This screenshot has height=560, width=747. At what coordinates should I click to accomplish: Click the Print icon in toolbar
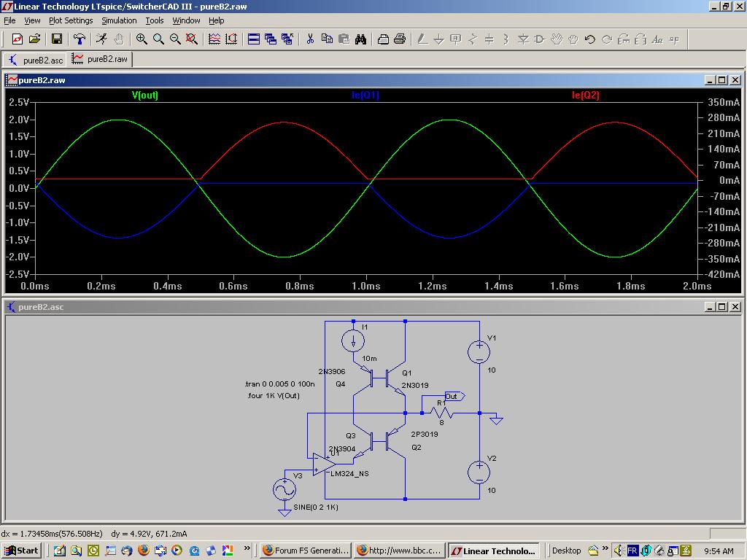pyautogui.click(x=400, y=39)
